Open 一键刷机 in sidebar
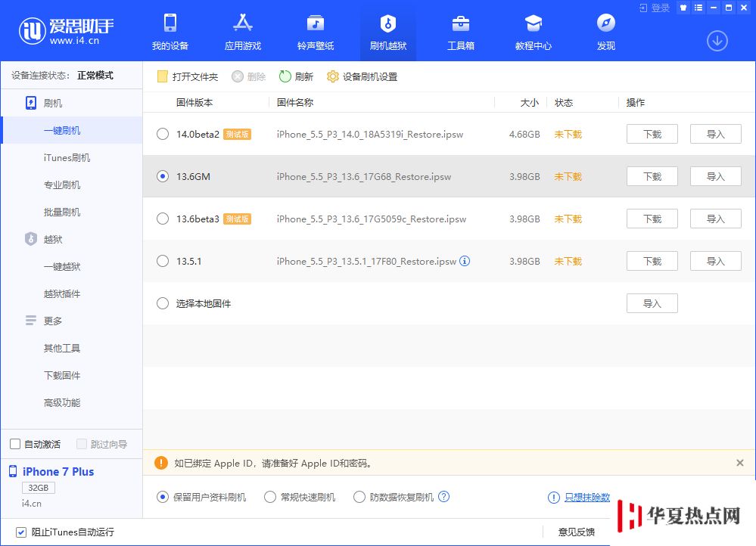The width and height of the screenshot is (756, 546). click(72, 130)
